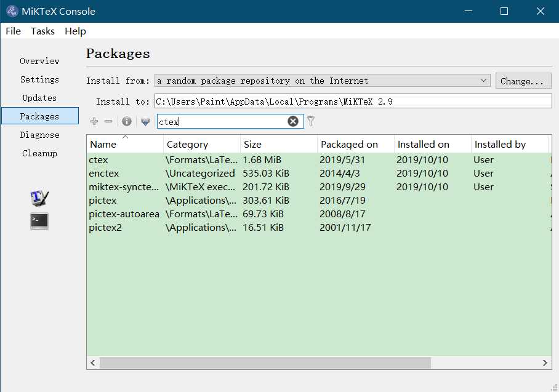Select the pictex package name
The image size is (559, 392).
(103, 201)
